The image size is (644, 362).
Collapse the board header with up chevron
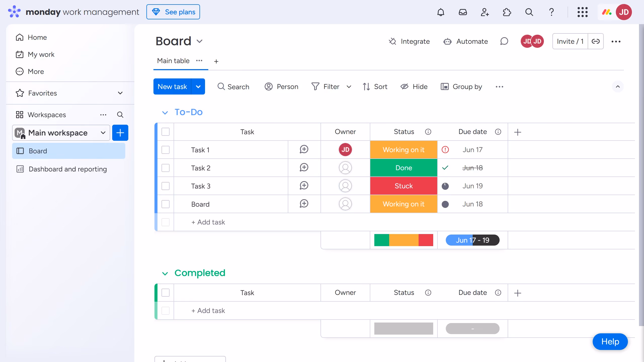(618, 87)
